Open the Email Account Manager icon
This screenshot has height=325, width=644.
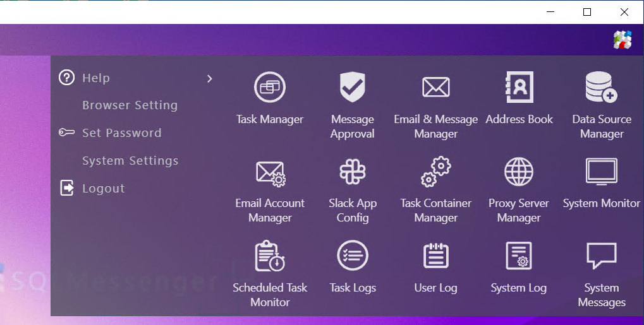click(x=270, y=173)
